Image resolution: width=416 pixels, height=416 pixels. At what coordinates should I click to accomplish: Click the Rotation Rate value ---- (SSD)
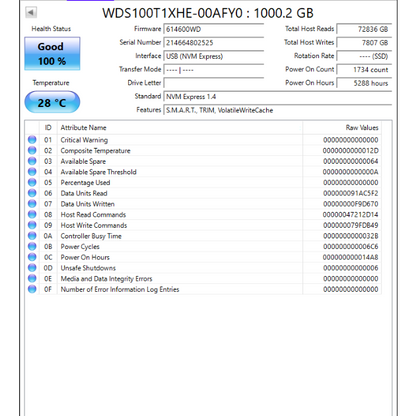pos(364,56)
